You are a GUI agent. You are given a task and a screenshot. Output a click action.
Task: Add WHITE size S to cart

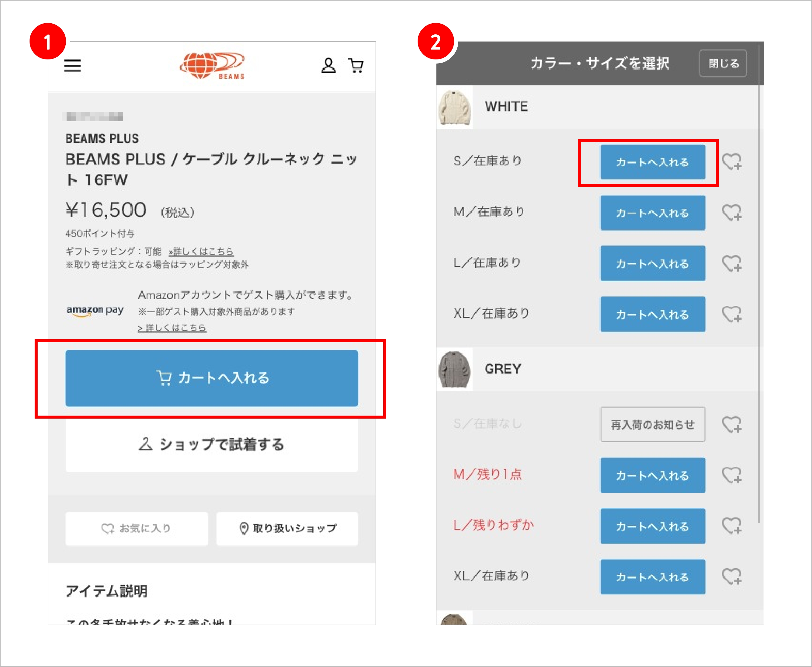click(653, 162)
